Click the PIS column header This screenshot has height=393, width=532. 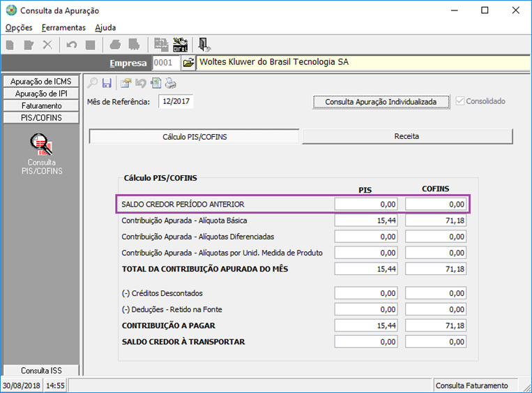click(x=365, y=190)
